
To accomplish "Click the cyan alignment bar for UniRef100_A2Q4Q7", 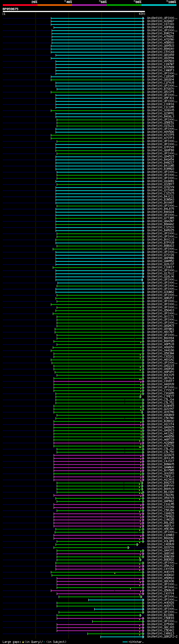I will pyautogui.click(x=97, y=21).
